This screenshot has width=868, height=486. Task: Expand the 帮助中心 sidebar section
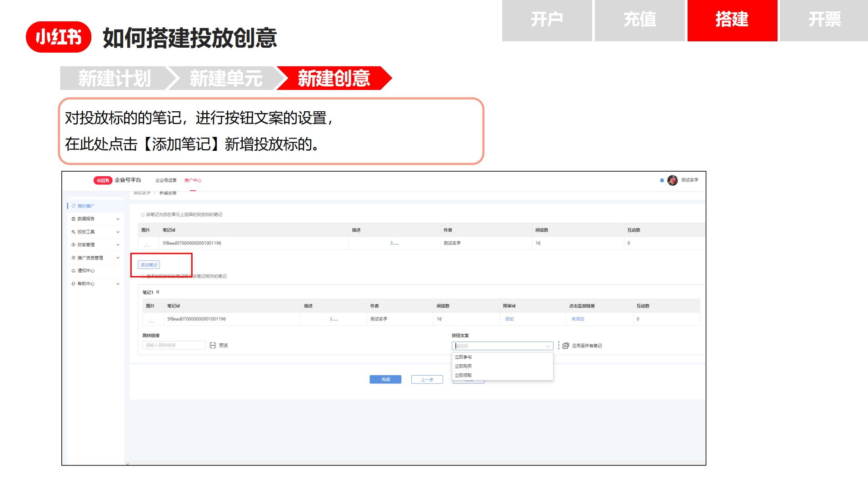coord(118,283)
